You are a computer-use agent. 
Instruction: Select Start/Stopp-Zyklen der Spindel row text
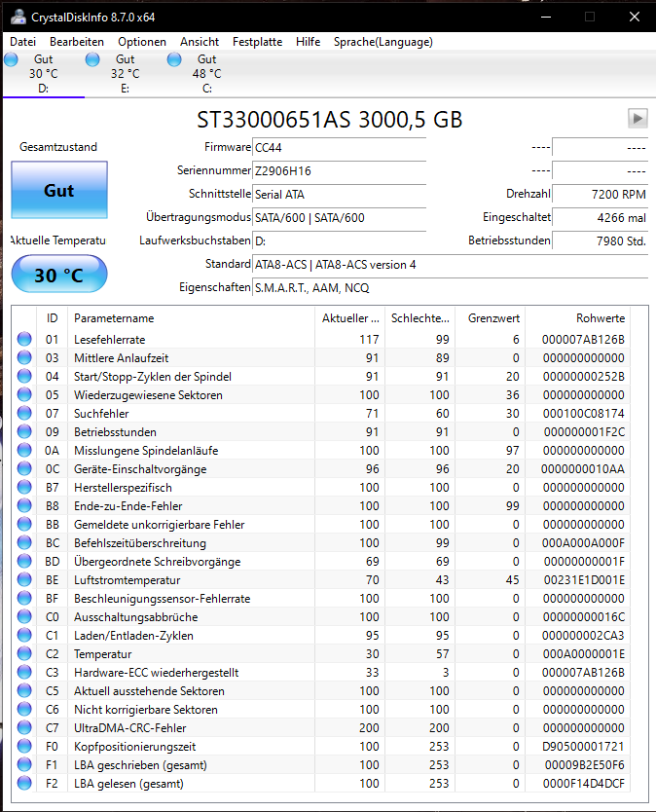pos(153,377)
